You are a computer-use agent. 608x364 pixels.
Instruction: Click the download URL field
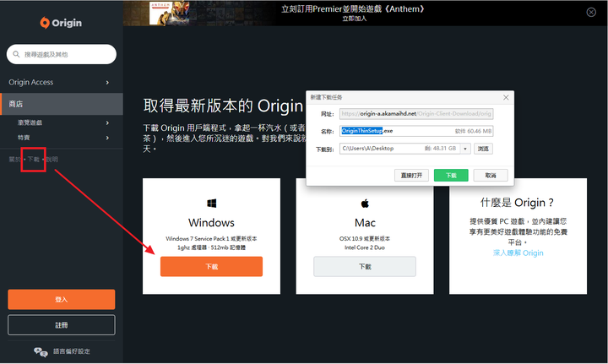pyautogui.click(x=416, y=113)
